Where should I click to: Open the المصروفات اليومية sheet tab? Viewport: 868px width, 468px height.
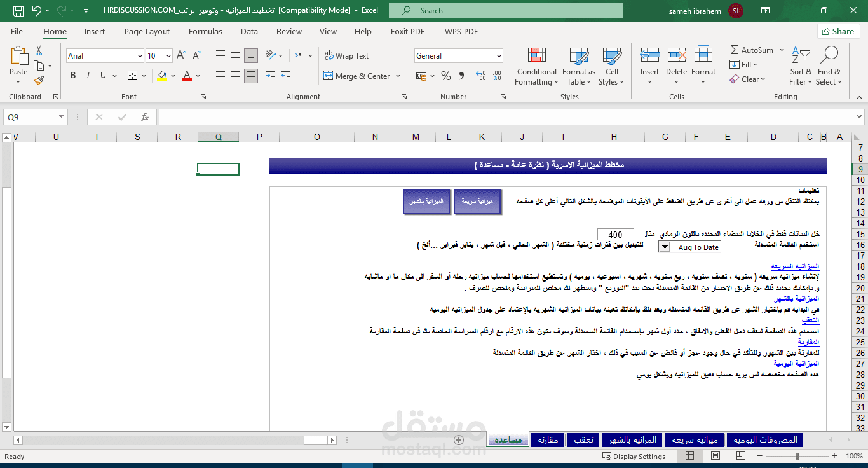(765, 439)
